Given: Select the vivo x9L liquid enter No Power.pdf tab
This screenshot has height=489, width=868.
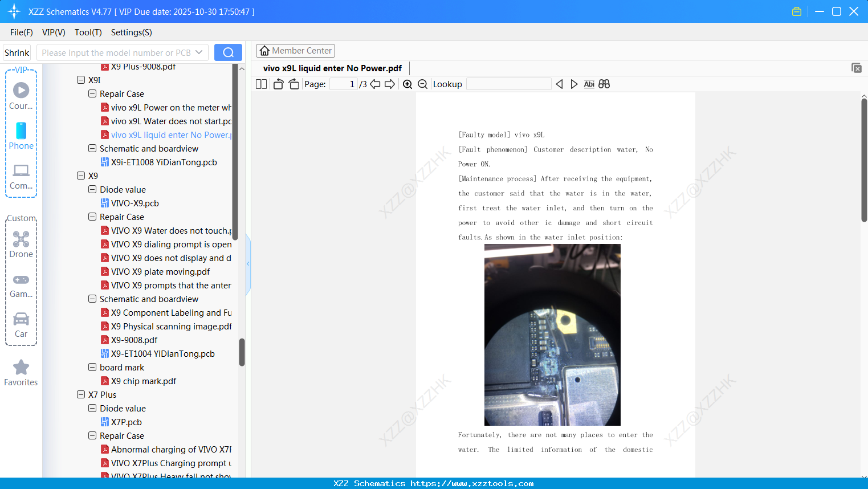Looking at the screenshot, I should pyautogui.click(x=332, y=68).
